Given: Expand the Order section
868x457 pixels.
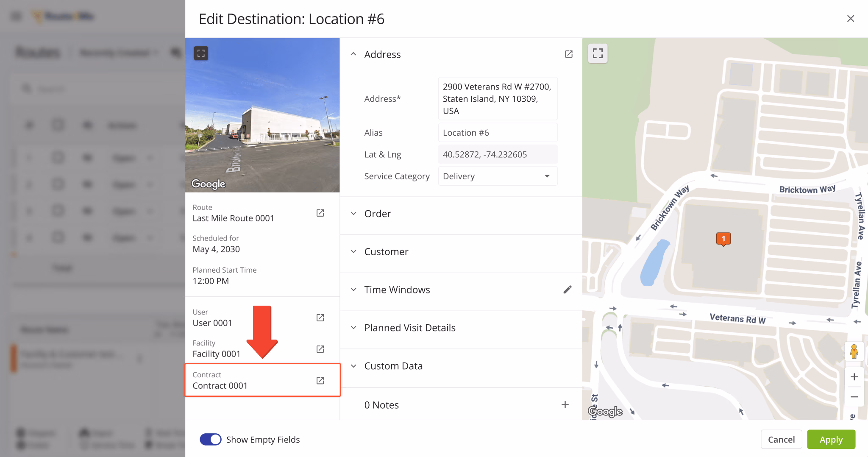Looking at the screenshot, I should (x=354, y=213).
